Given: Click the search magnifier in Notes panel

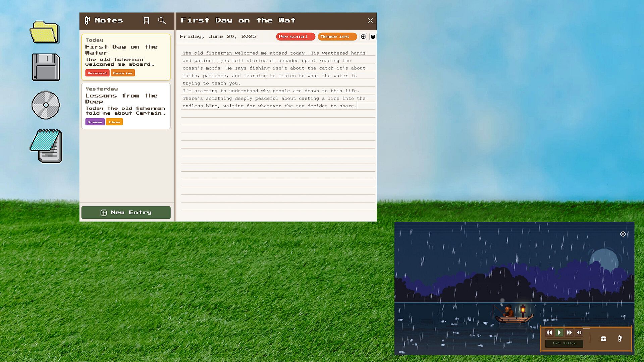Looking at the screenshot, I should [162, 20].
